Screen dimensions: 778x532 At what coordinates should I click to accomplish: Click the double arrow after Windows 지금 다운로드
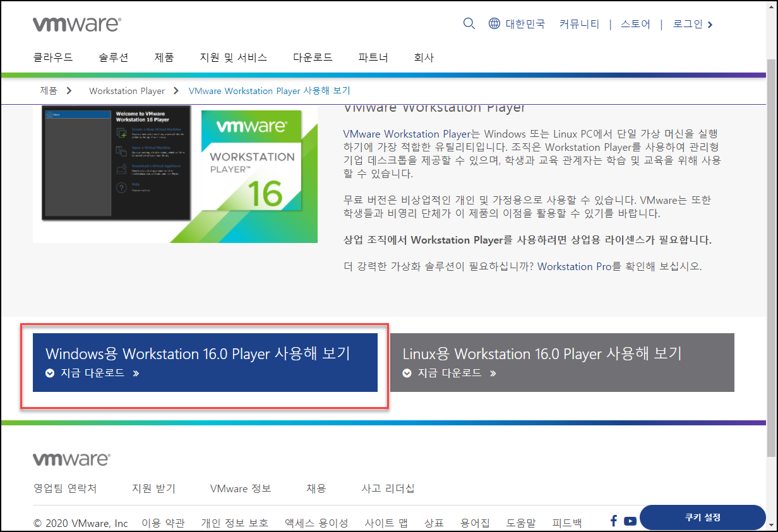pos(136,373)
